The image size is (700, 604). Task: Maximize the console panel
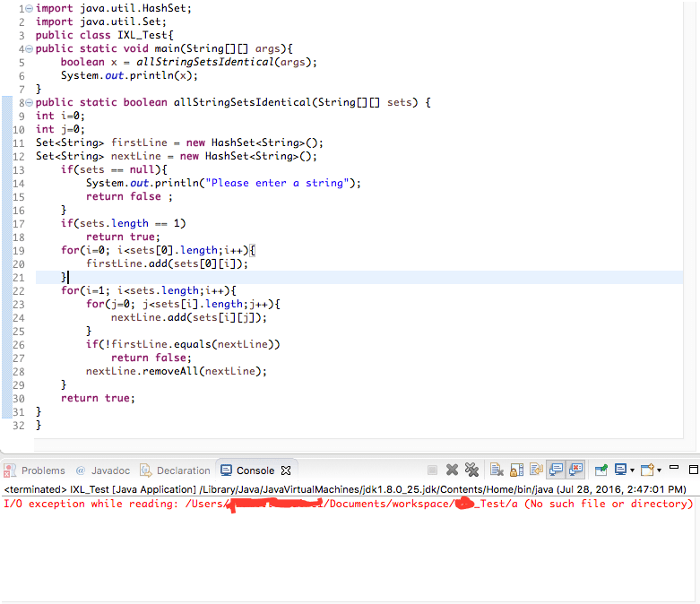click(x=694, y=470)
